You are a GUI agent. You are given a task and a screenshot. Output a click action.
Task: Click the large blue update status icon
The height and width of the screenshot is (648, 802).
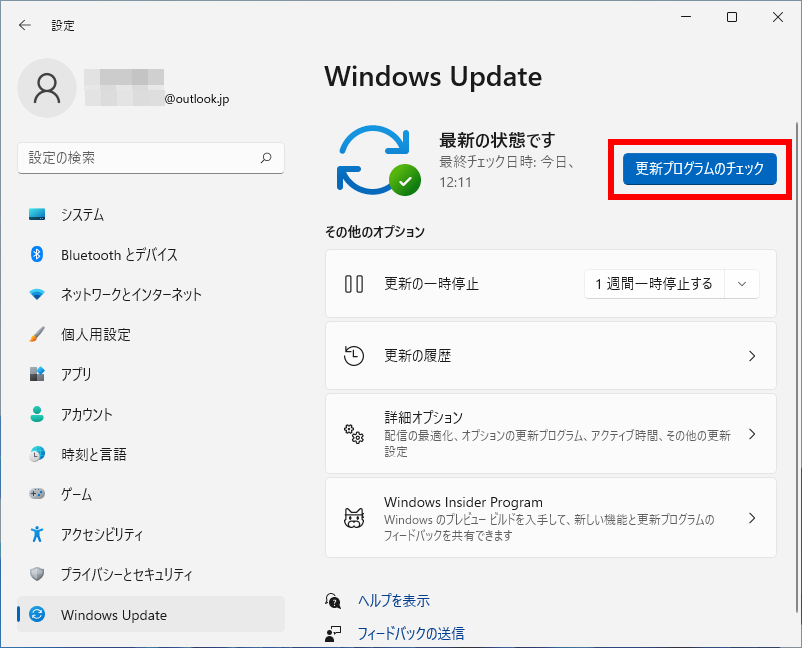pos(378,160)
